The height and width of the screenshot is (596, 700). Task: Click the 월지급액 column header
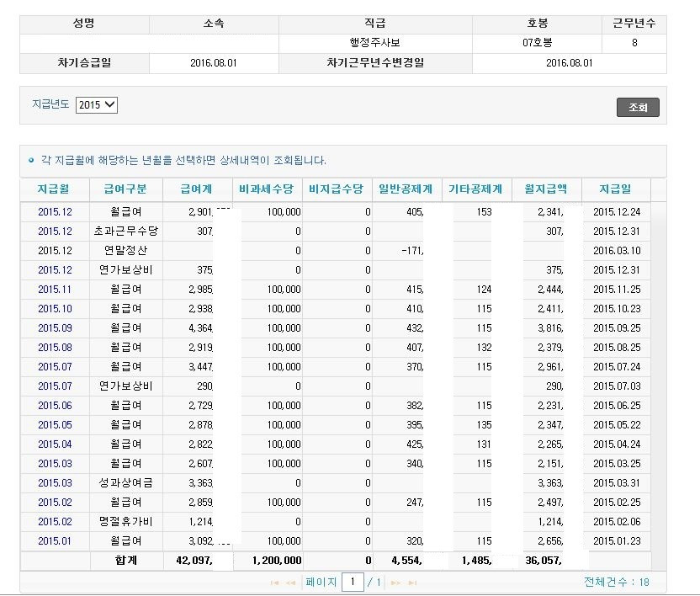[546, 189]
